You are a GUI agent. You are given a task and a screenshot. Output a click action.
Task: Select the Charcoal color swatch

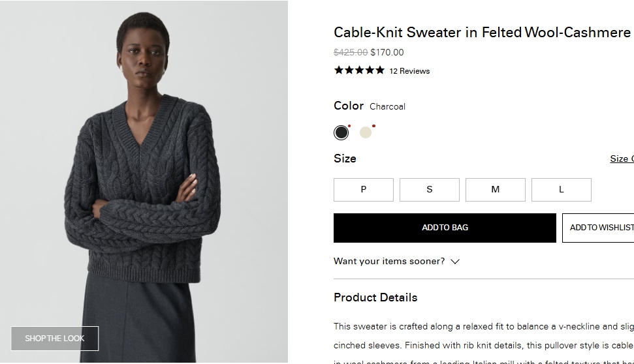point(341,133)
